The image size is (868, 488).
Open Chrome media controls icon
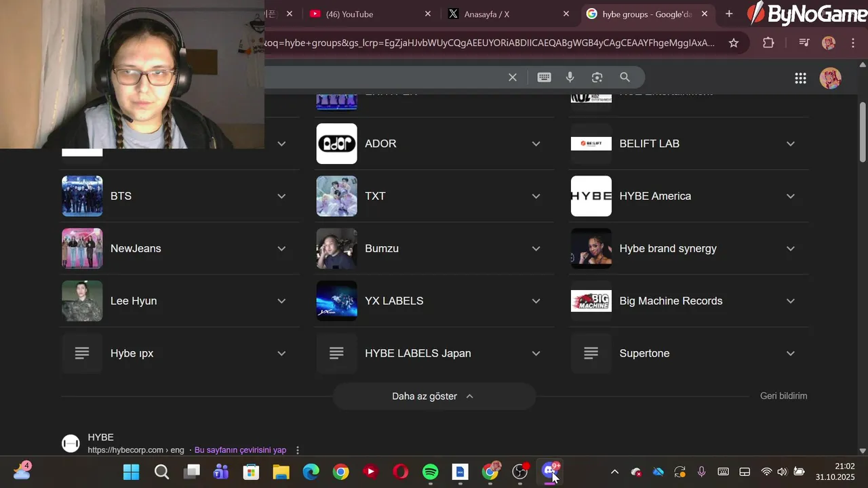coord(804,43)
